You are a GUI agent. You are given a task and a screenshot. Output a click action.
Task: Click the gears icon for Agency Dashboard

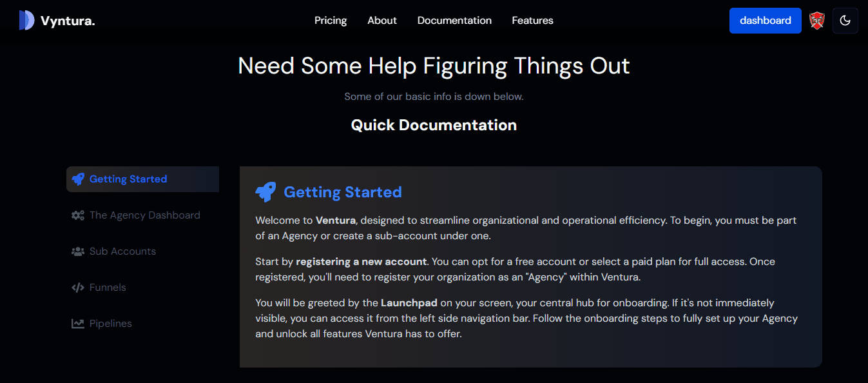(x=78, y=215)
